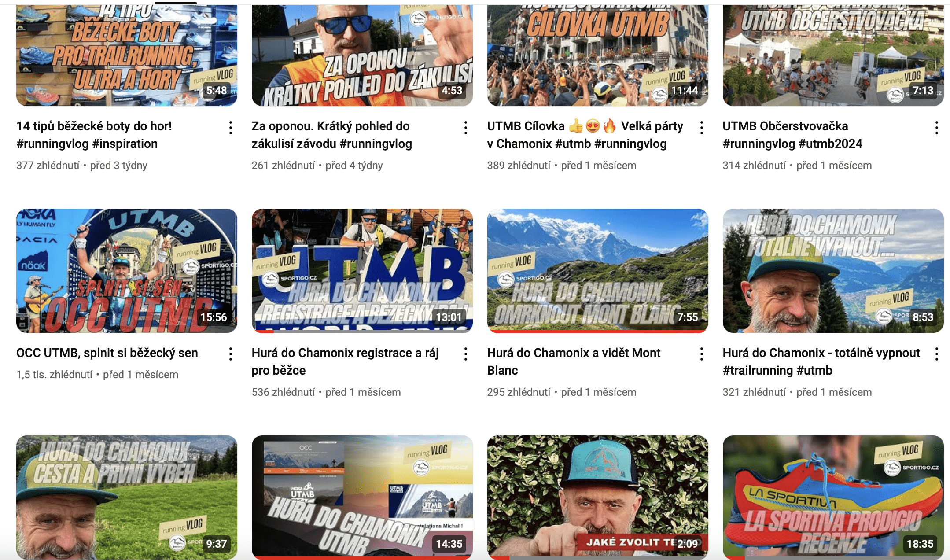Play the 'Omrknout Mont Blanc' 7:55 thumbnail
The height and width of the screenshot is (560, 950).
pos(598,271)
